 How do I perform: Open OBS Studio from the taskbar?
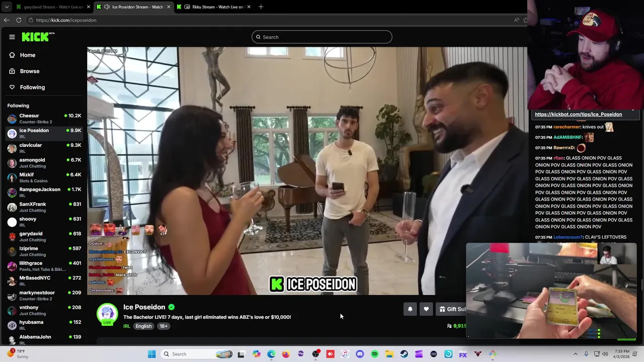pos(315,354)
